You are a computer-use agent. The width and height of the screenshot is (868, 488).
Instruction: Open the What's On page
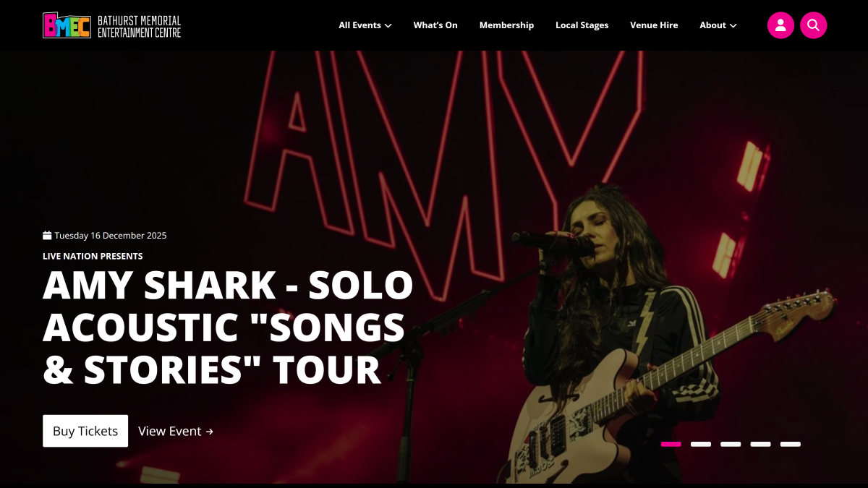point(435,25)
